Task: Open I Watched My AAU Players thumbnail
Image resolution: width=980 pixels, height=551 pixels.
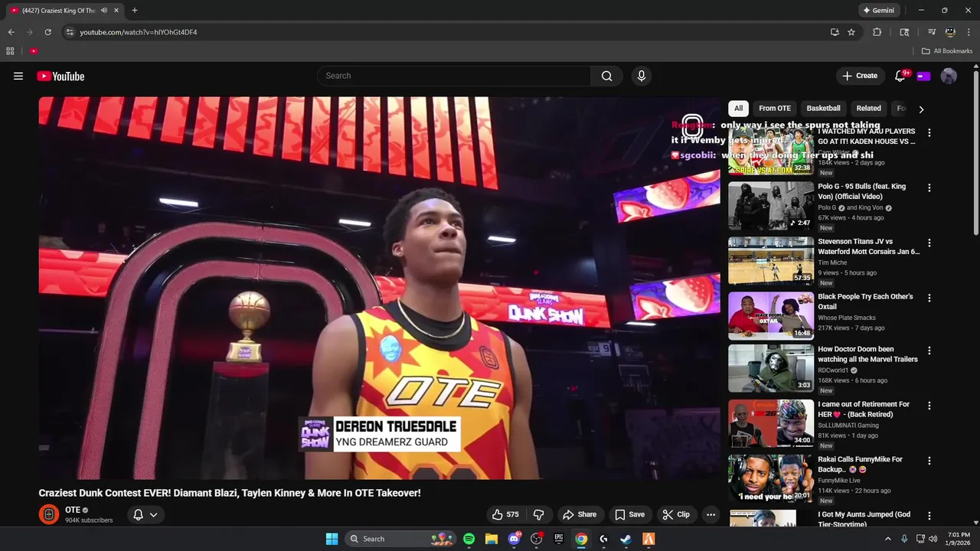Action: (x=771, y=151)
